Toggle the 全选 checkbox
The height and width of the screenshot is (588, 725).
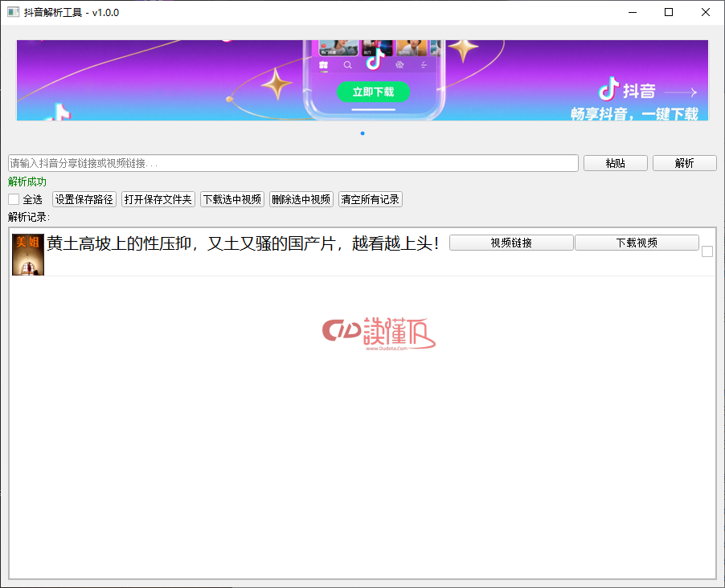pyautogui.click(x=14, y=199)
